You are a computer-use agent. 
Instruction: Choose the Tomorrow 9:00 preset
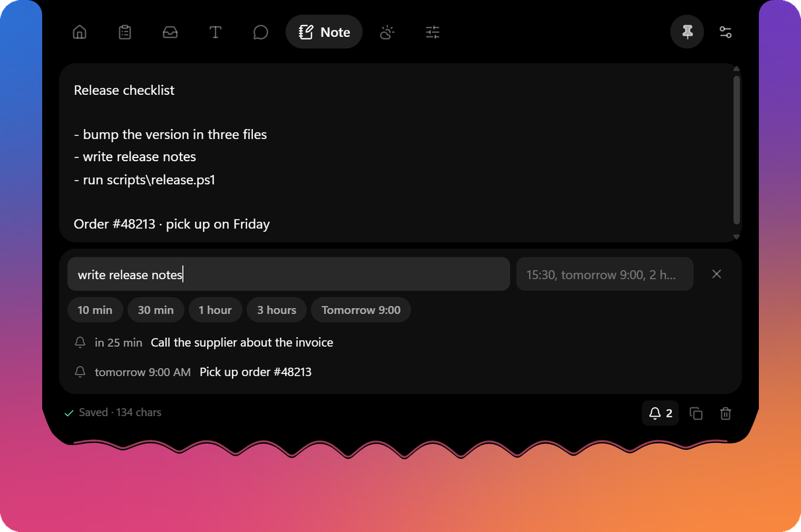point(361,310)
